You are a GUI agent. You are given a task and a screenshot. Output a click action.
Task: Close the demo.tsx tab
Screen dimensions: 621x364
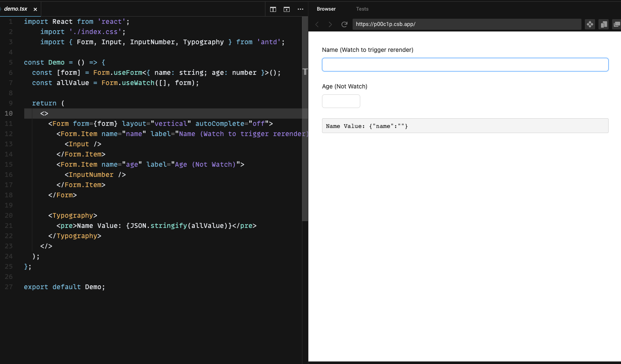35,9
